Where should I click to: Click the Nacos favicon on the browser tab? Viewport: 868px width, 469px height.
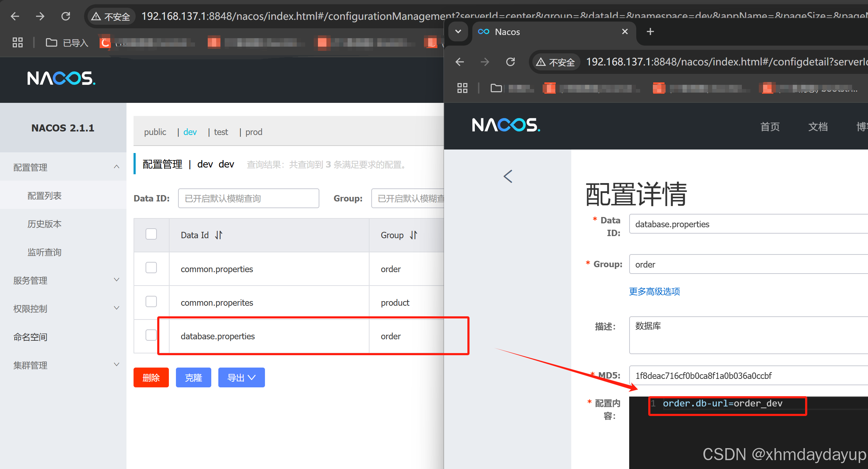coord(483,31)
